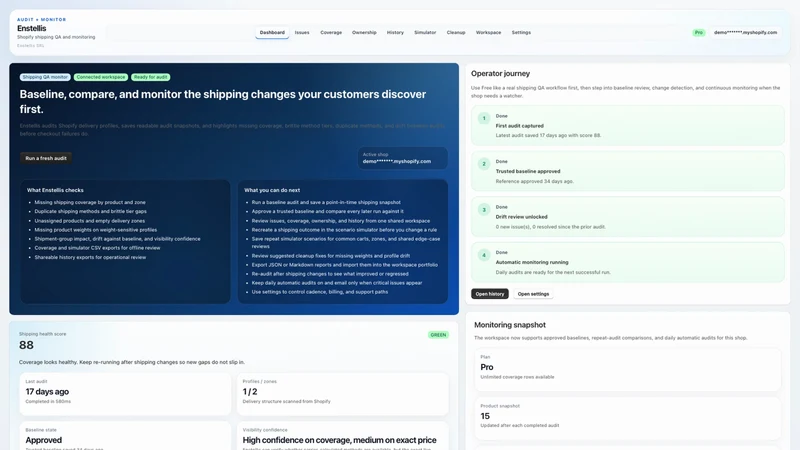Switch to the Simulator tab

425,33
